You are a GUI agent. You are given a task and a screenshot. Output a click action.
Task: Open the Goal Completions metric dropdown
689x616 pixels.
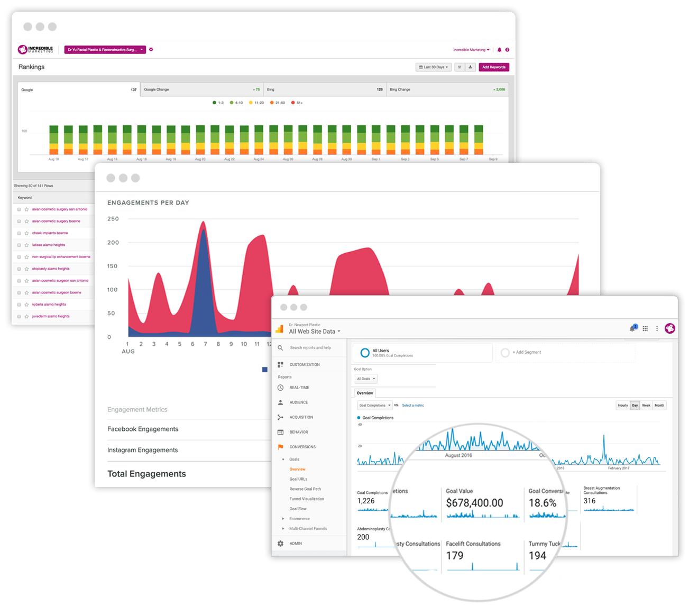[374, 406]
